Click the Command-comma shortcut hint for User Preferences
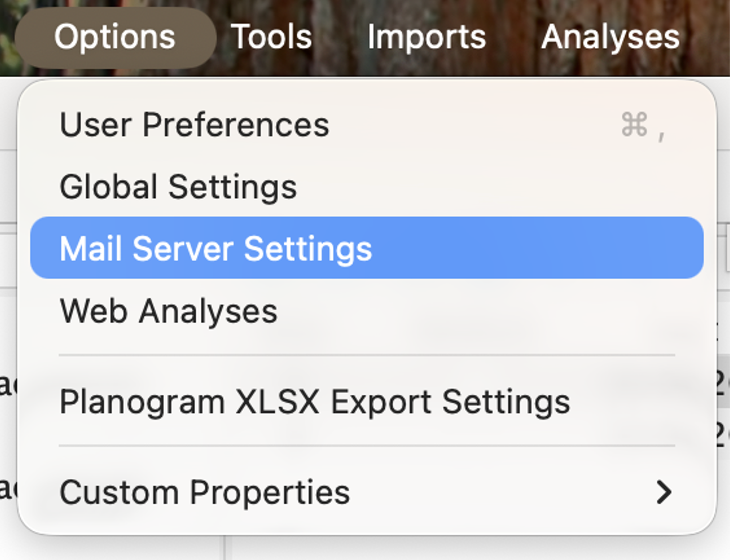Viewport: 731px width, 560px height. (643, 125)
